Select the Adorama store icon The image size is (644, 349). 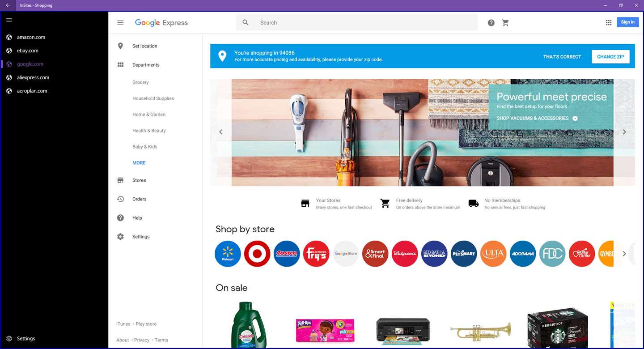pyautogui.click(x=523, y=254)
